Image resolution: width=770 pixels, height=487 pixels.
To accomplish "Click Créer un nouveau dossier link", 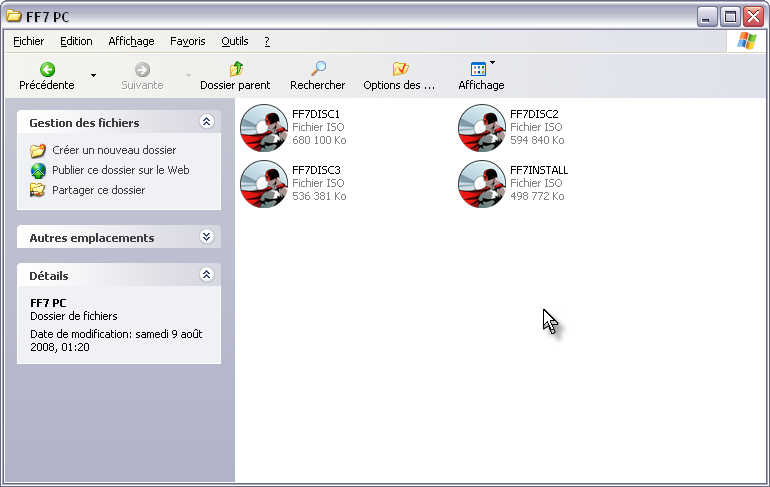I will click(x=113, y=150).
